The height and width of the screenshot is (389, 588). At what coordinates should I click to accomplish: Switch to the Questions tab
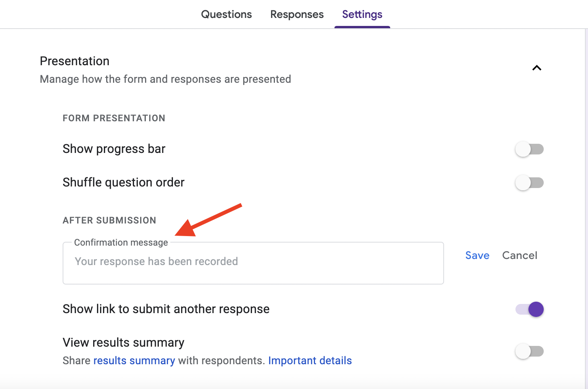tap(226, 14)
